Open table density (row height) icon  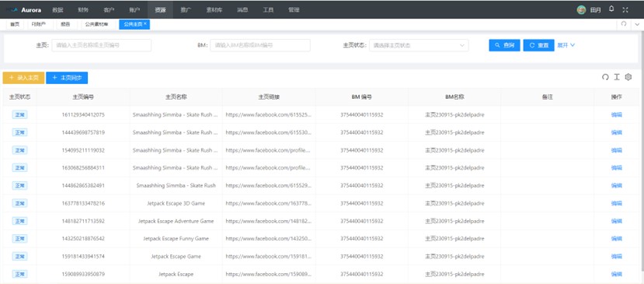pos(617,77)
